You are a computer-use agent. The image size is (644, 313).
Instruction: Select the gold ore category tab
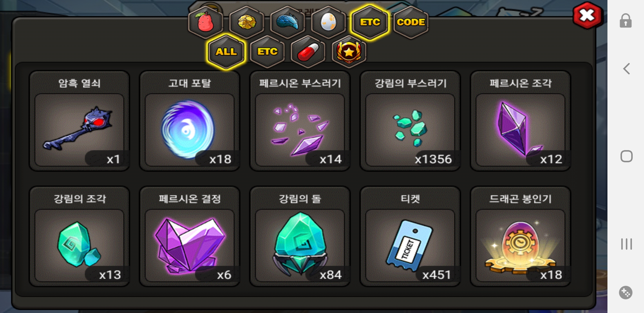point(247,22)
